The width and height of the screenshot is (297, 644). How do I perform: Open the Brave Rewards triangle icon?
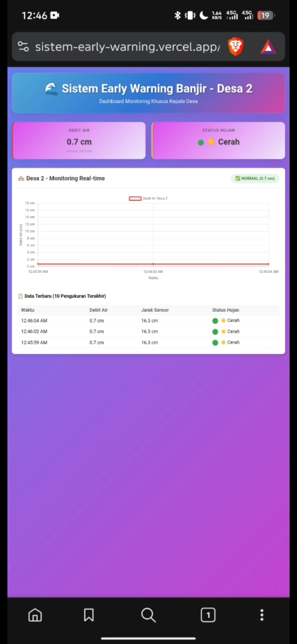(x=268, y=47)
